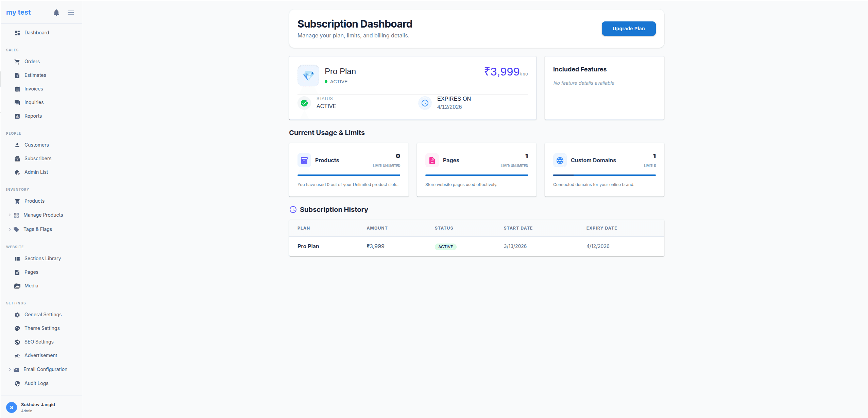Image resolution: width=868 pixels, height=418 pixels.
Task: Select the Orders cart icon
Action: tap(17, 62)
